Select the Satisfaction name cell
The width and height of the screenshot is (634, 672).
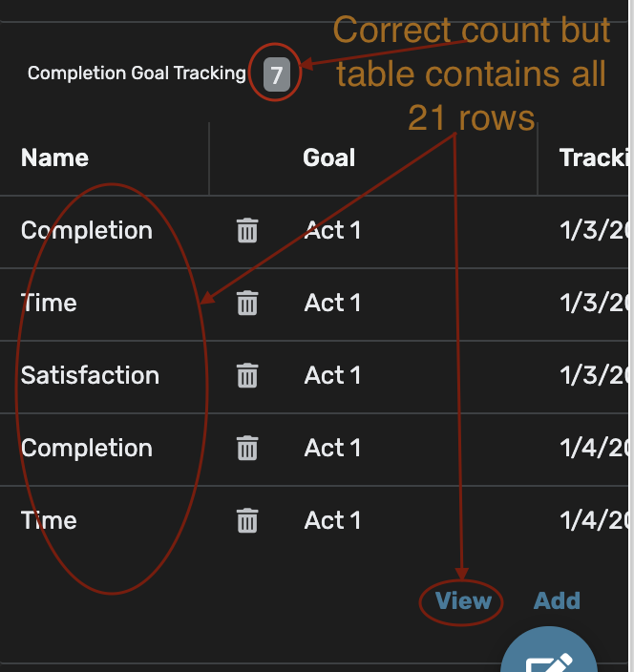click(x=90, y=375)
